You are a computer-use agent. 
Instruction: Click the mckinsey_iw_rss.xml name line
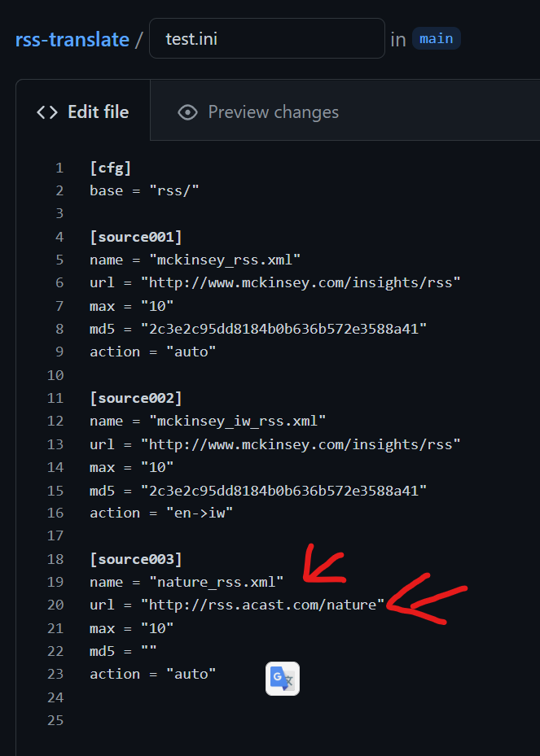click(x=208, y=421)
